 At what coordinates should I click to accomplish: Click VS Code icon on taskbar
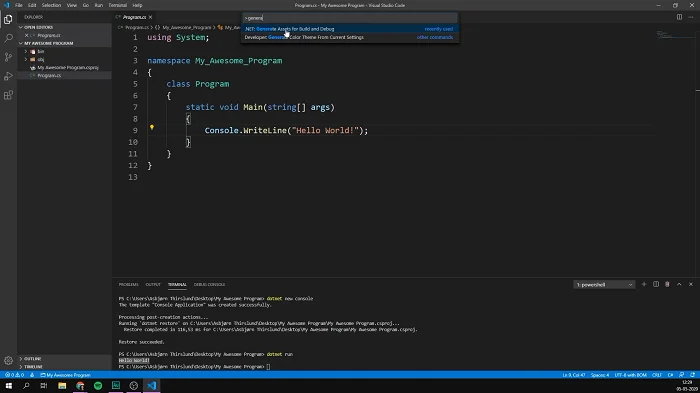[151, 385]
